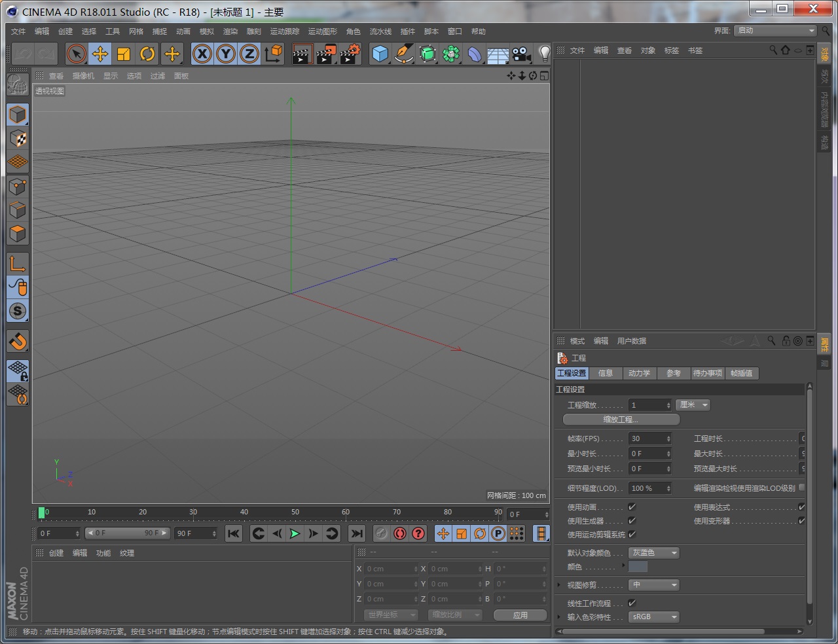
Task: Open the spline pen tool
Action: (x=404, y=54)
